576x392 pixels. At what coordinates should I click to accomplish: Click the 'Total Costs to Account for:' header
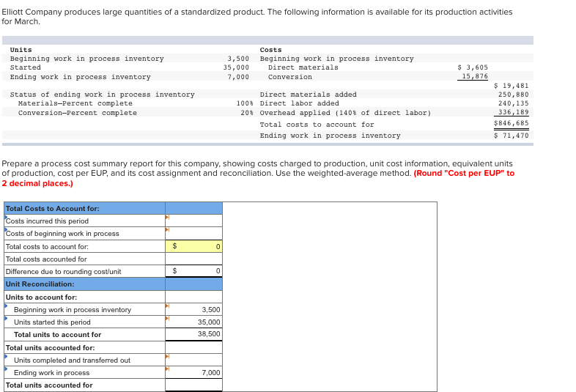point(53,209)
